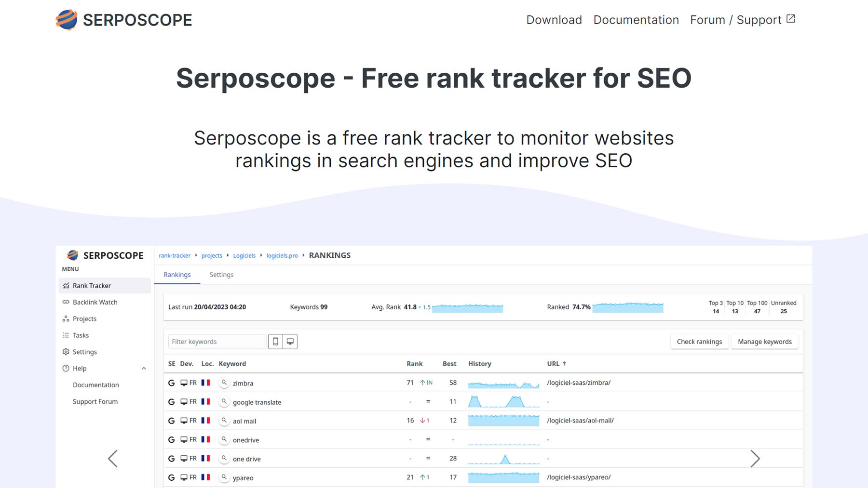Open the Documentation link in top navigation

coord(636,20)
